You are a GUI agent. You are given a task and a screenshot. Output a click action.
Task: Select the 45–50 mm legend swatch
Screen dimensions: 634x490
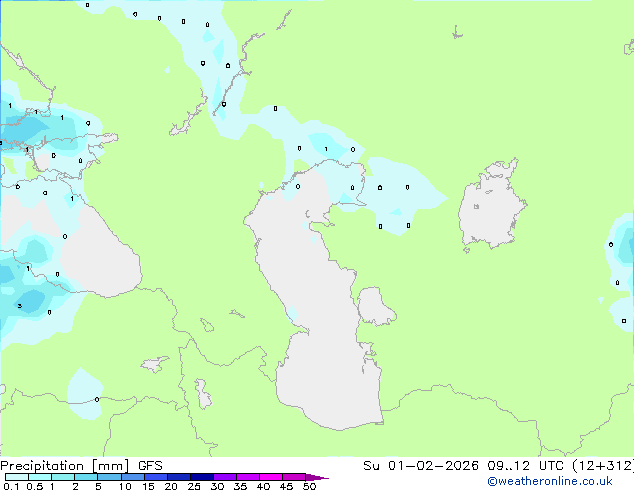(294, 477)
